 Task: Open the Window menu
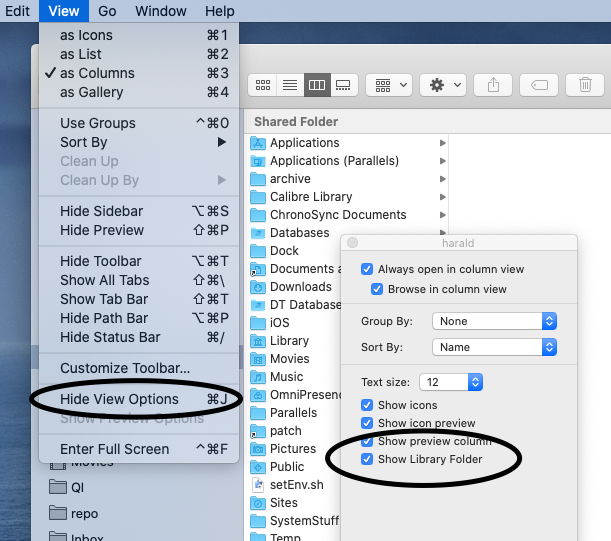(161, 11)
